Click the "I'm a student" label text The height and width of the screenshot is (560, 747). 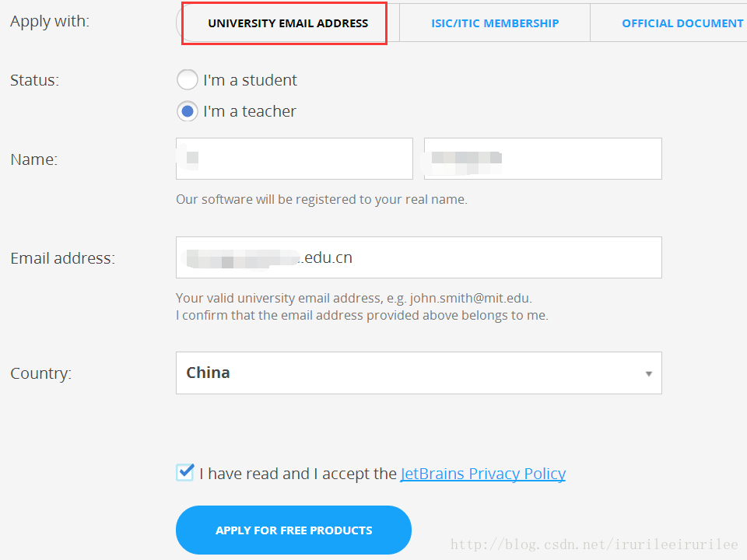click(250, 80)
